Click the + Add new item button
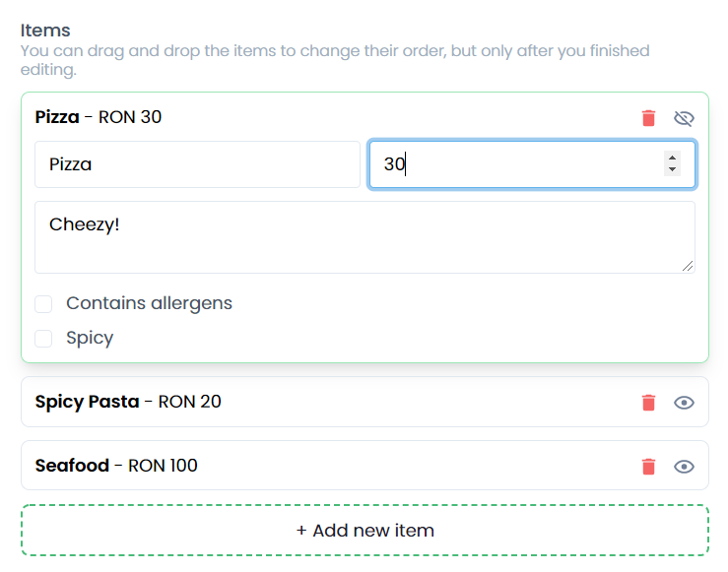 [364, 531]
